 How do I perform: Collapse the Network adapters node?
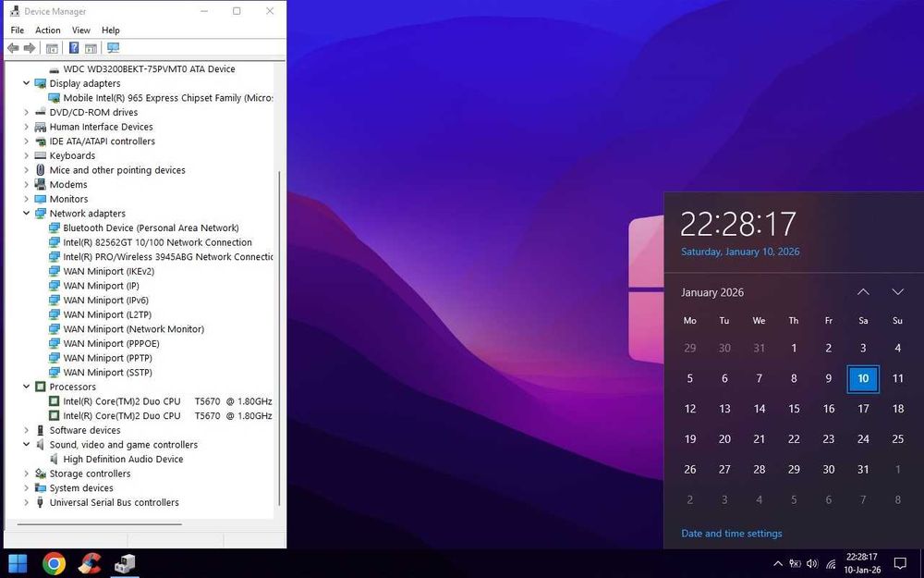pos(26,214)
